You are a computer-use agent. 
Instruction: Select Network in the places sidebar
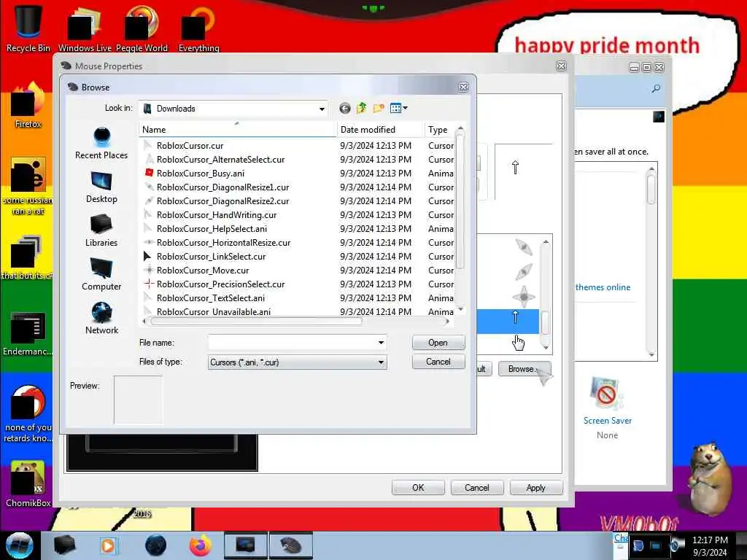coord(101,319)
